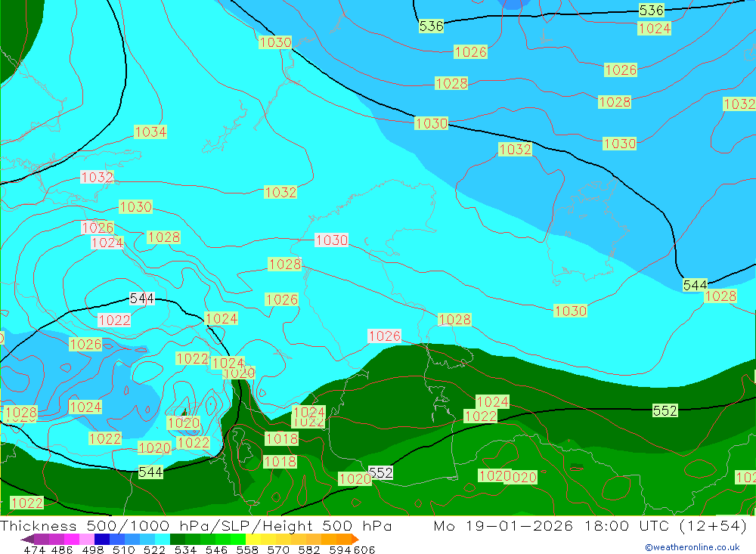Image resolution: width=756 pixels, height=554 pixels.
Task: Click the legend value 606
Action: [x=364, y=549]
